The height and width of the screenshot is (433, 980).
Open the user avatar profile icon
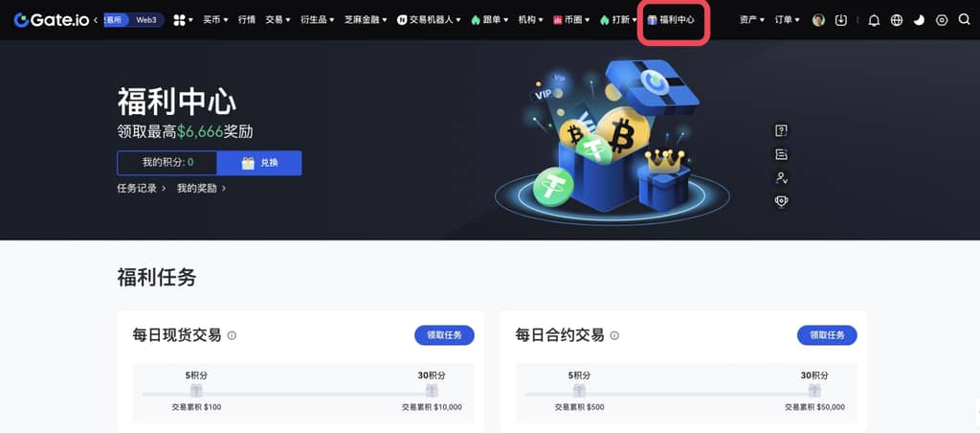(818, 20)
